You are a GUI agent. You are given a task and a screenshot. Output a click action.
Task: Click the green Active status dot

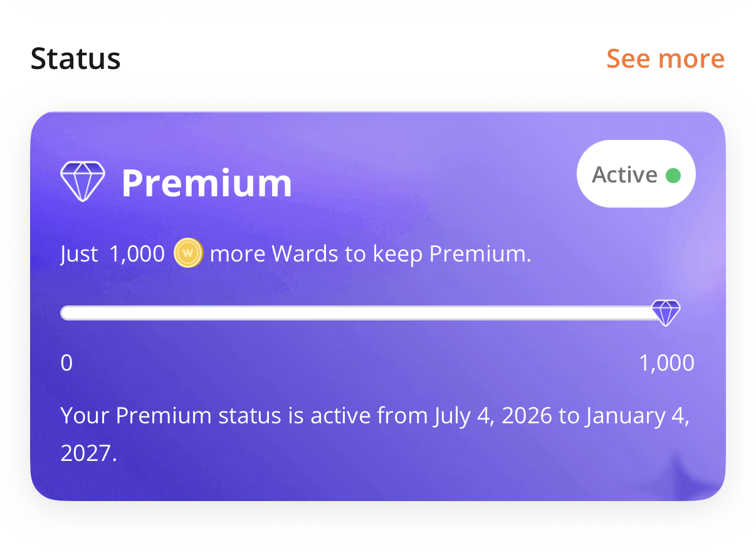pyautogui.click(x=673, y=175)
